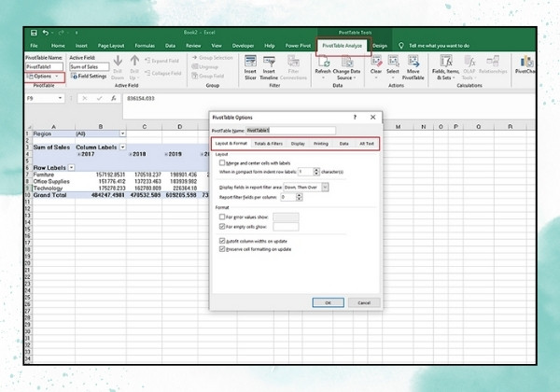Switch to Totals & Filters tab
This screenshot has width=560, height=392.
pos(268,144)
